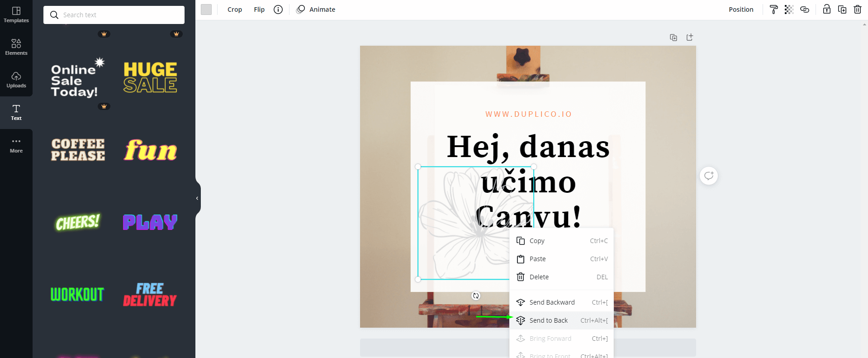
Task: Open the Flip options menu
Action: 259,10
